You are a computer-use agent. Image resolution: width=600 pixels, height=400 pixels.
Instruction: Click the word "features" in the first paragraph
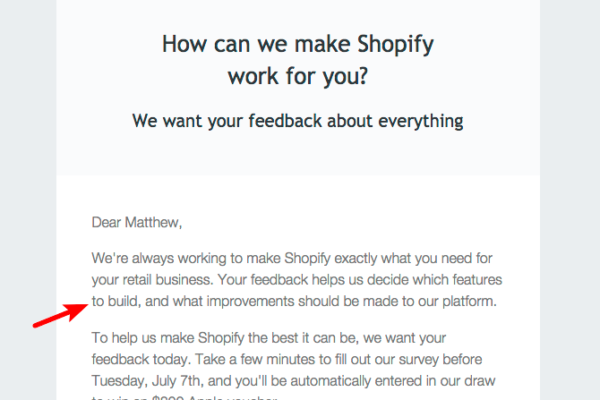click(x=477, y=280)
